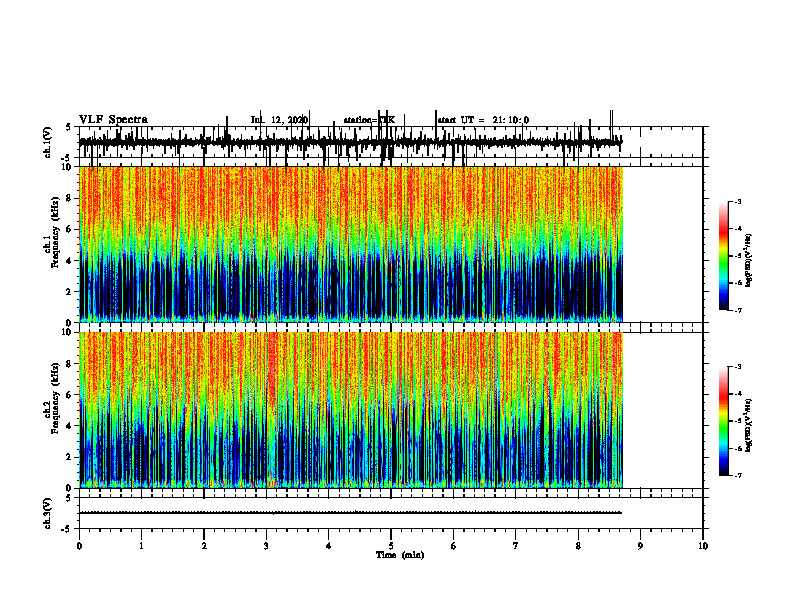Click time axis tick label "1"
Image resolution: width=792 pixels, height=612 pixels.
pyautogui.click(x=141, y=546)
